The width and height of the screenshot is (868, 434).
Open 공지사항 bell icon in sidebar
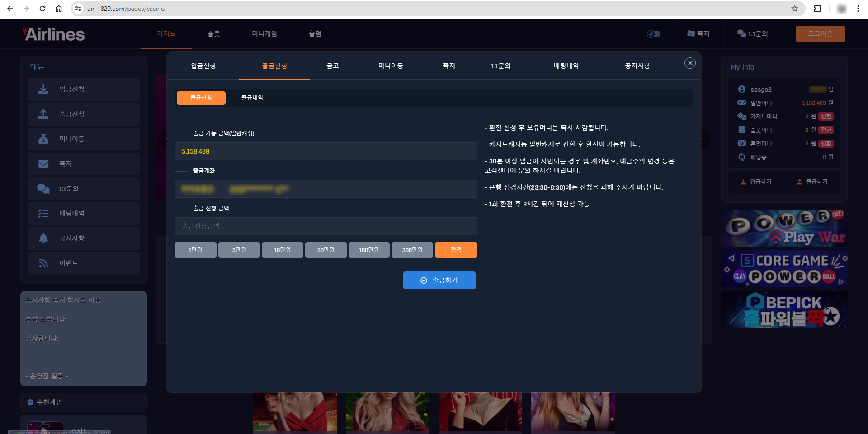coord(43,238)
